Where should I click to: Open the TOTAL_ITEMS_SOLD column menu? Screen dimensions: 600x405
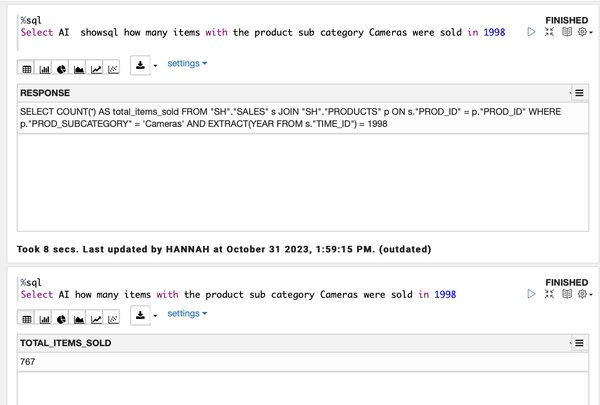coord(579,343)
